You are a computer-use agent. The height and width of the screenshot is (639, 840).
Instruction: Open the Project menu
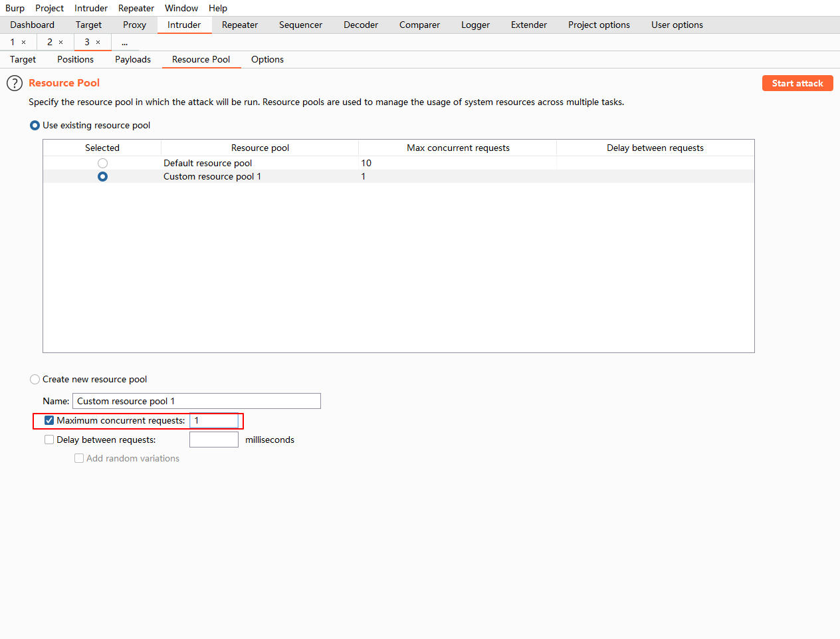coord(49,8)
